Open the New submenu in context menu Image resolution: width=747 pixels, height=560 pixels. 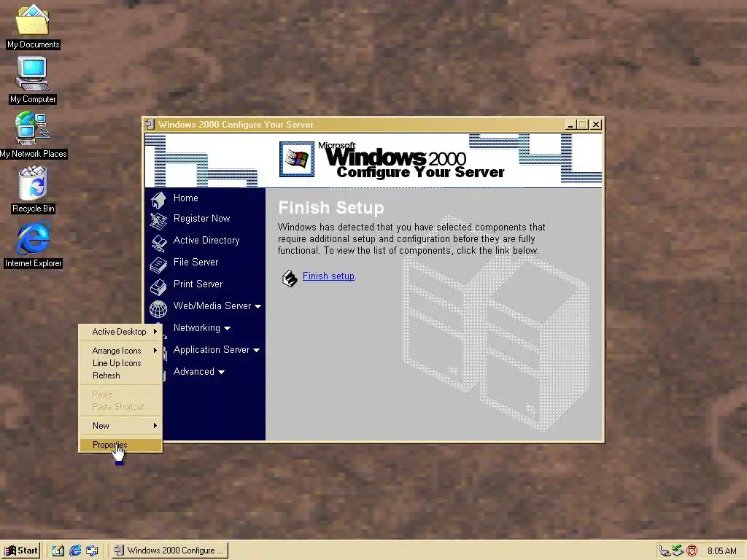[x=121, y=426]
